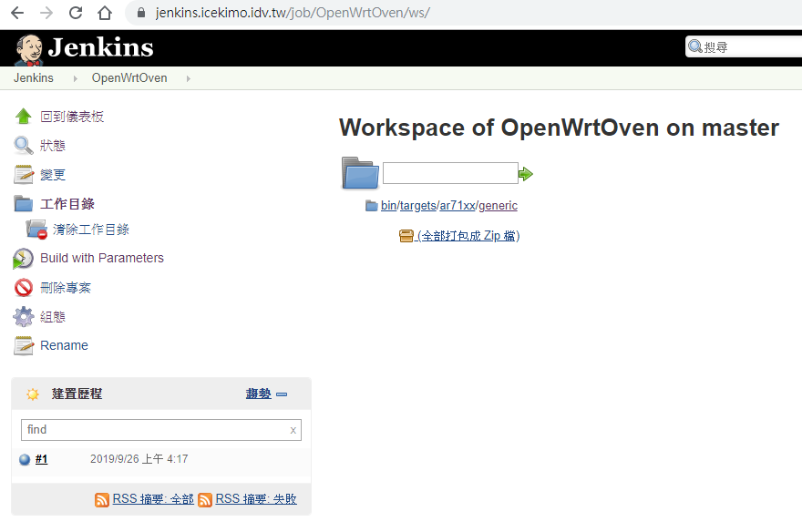
Task: Download all via 全部打包成 Zip 檔 link
Action: [468, 236]
